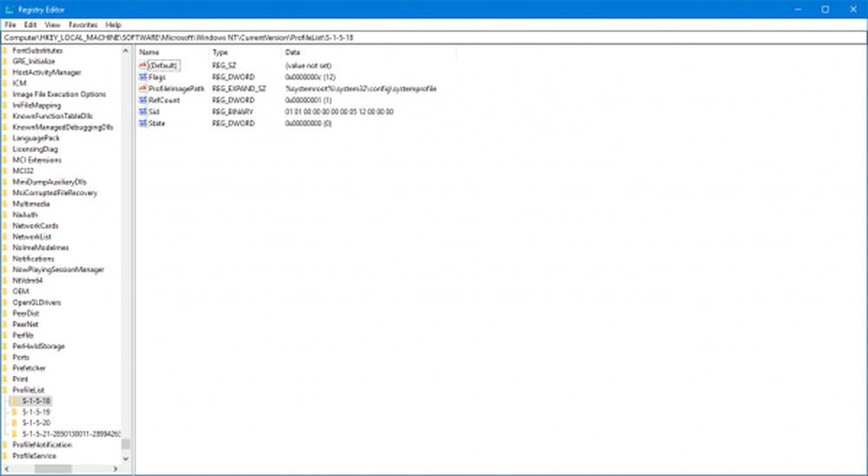The height and width of the screenshot is (476, 868).
Task: Open the Favorites menu
Action: coord(83,25)
